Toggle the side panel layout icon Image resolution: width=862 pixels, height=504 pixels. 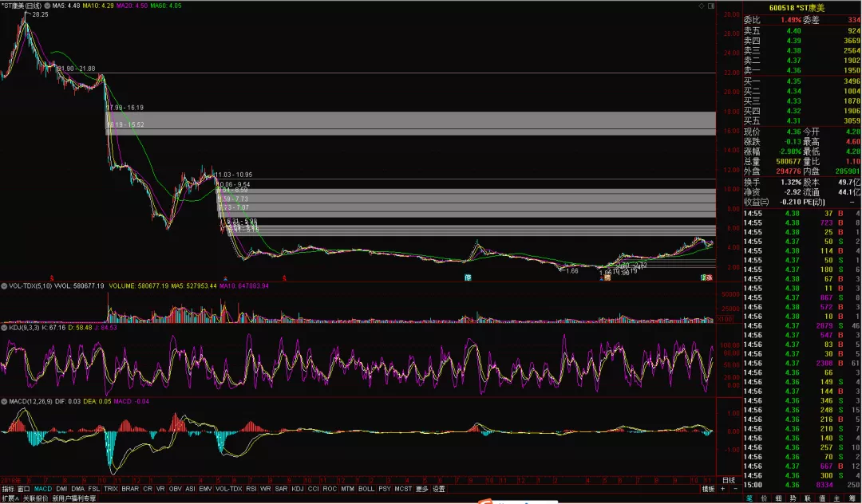coord(710,6)
